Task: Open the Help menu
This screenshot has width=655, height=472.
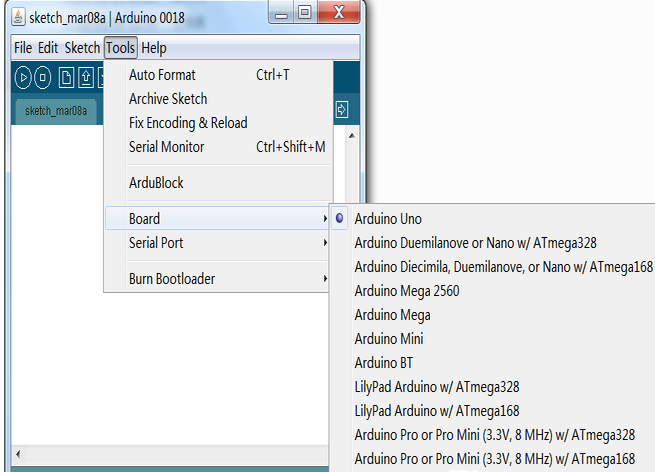Action: click(154, 48)
